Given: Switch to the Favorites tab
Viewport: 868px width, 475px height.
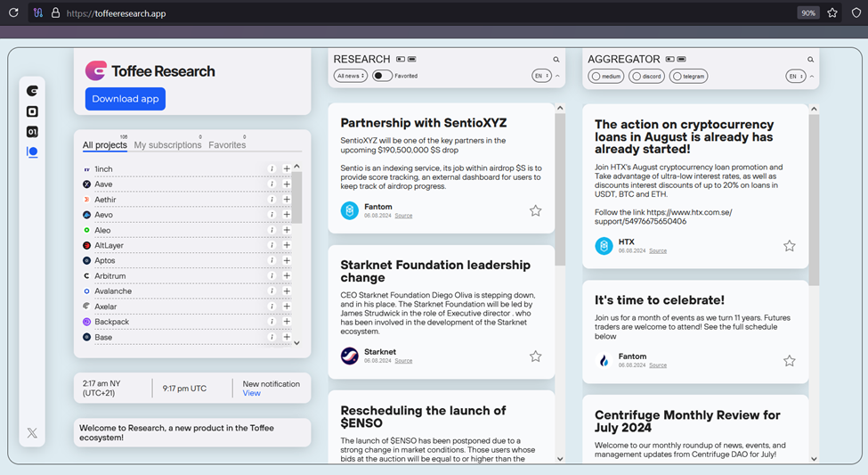Looking at the screenshot, I should click(x=227, y=144).
